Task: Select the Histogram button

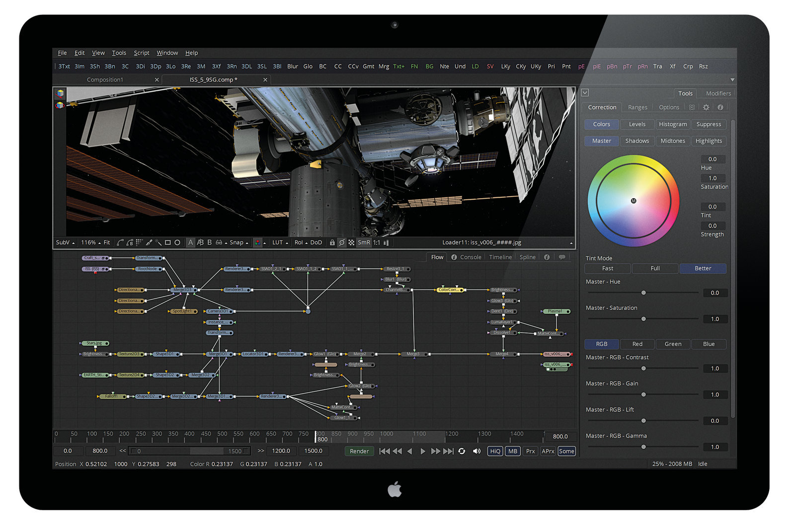Action: (x=673, y=124)
